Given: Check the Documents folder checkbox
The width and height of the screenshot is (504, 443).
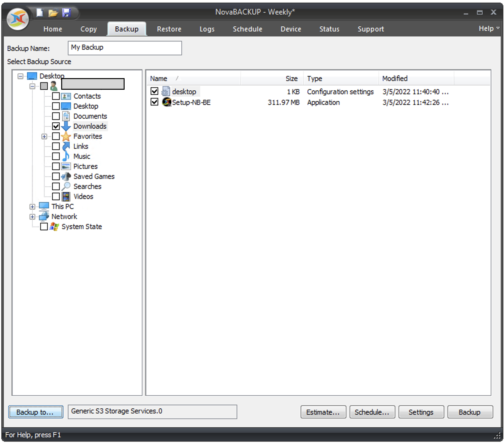Looking at the screenshot, I should (x=56, y=116).
